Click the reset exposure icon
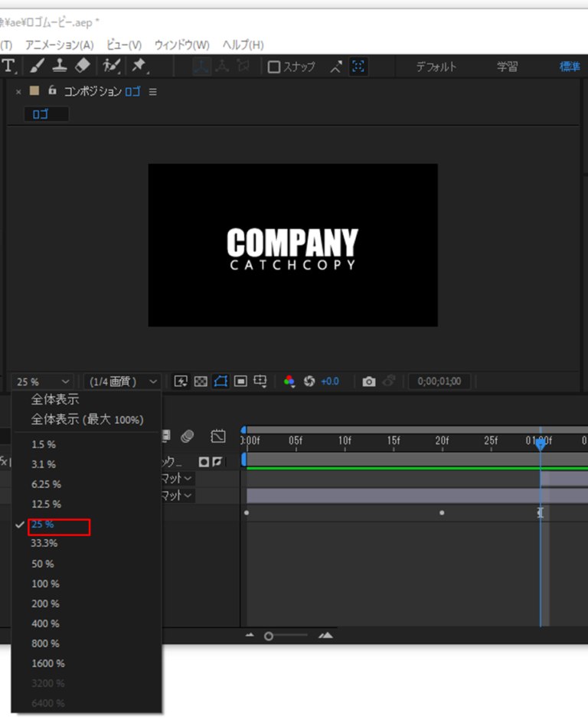The width and height of the screenshot is (588, 723). pyautogui.click(x=309, y=381)
